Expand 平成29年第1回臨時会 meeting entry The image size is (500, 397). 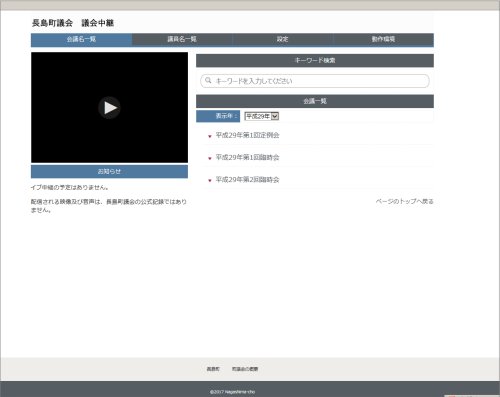247,157
